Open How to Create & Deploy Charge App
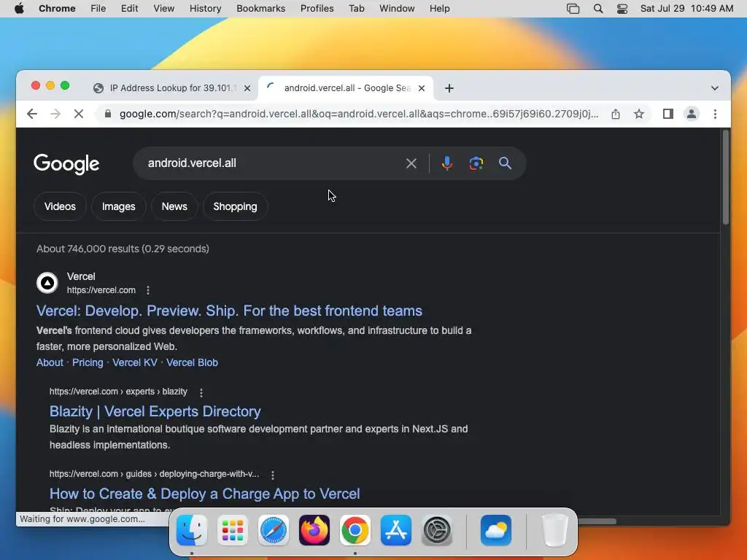Viewport: 747px width, 560px height. click(x=205, y=494)
